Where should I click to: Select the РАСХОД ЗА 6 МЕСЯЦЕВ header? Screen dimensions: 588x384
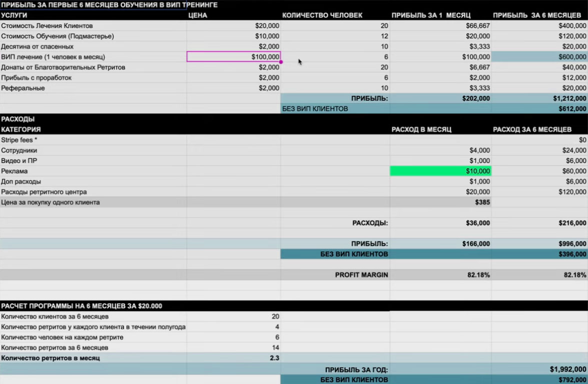[x=539, y=129]
